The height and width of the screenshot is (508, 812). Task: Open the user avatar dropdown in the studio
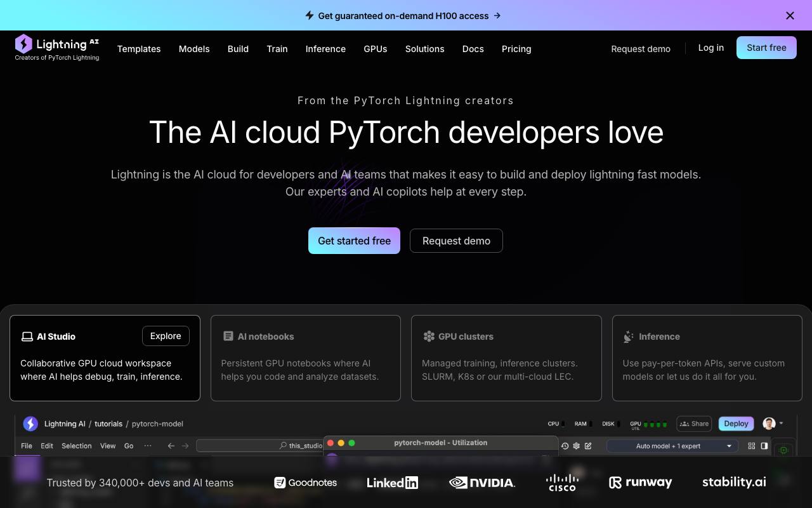773,424
